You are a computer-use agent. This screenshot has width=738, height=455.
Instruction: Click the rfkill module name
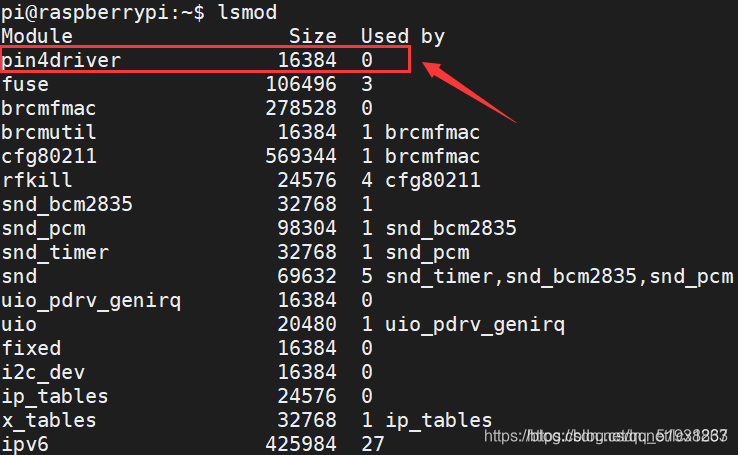[37, 180]
